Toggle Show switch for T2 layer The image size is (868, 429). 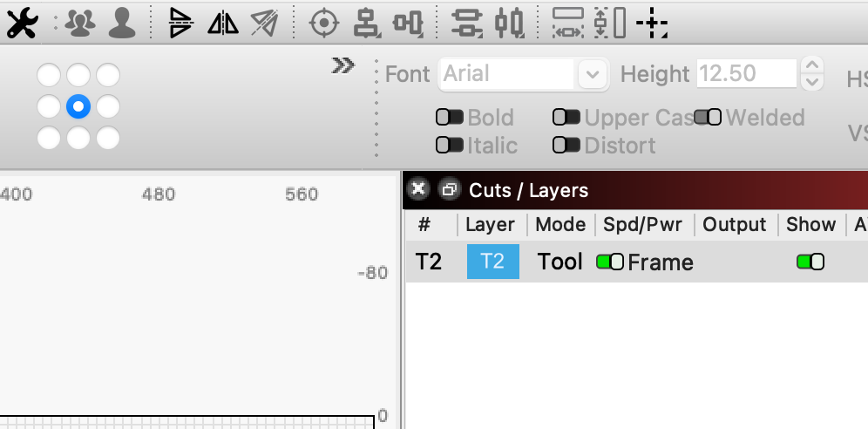(x=810, y=262)
